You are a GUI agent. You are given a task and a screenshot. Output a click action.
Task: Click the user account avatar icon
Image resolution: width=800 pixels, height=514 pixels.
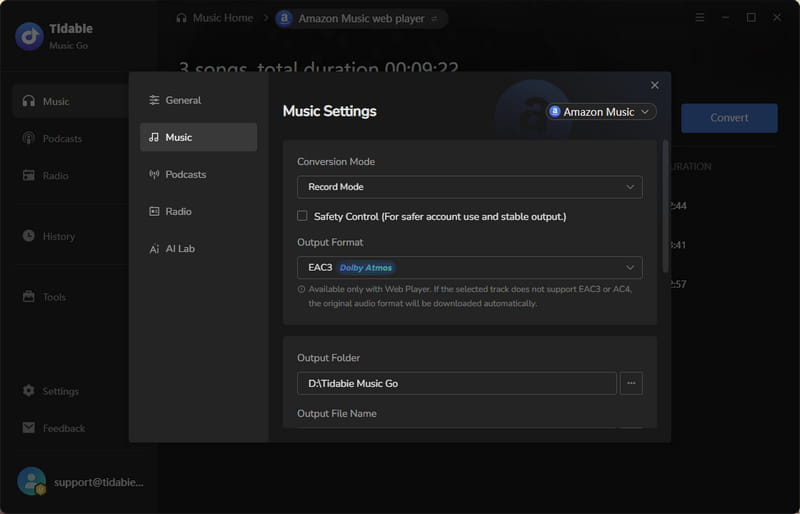pyautogui.click(x=31, y=481)
